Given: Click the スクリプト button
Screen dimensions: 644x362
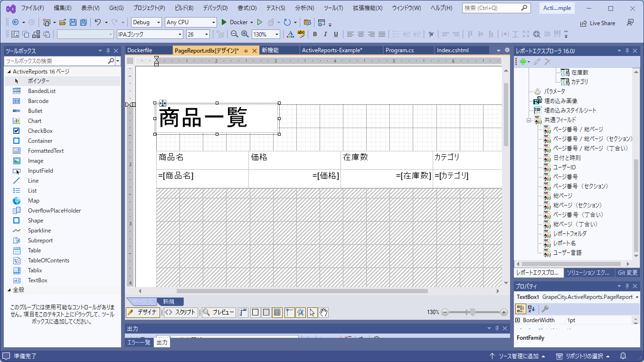Looking at the screenshot, I should point(180,312).
